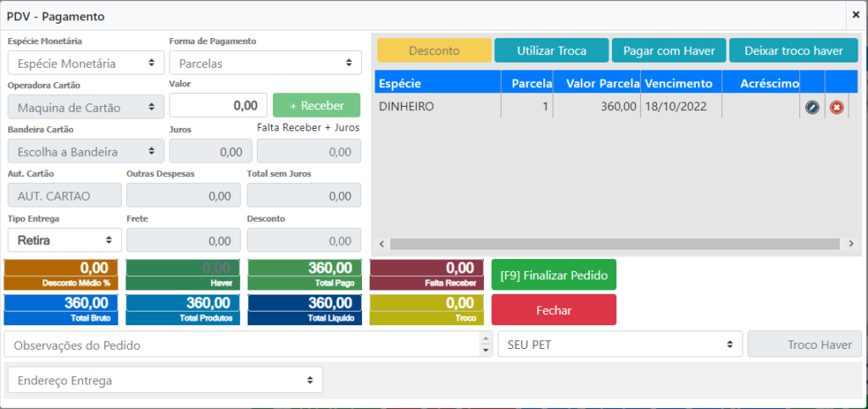Viewport: 868px width, 409px height.
Task: Open the Espécie Monetária dropdown
Action: [86, 63]
